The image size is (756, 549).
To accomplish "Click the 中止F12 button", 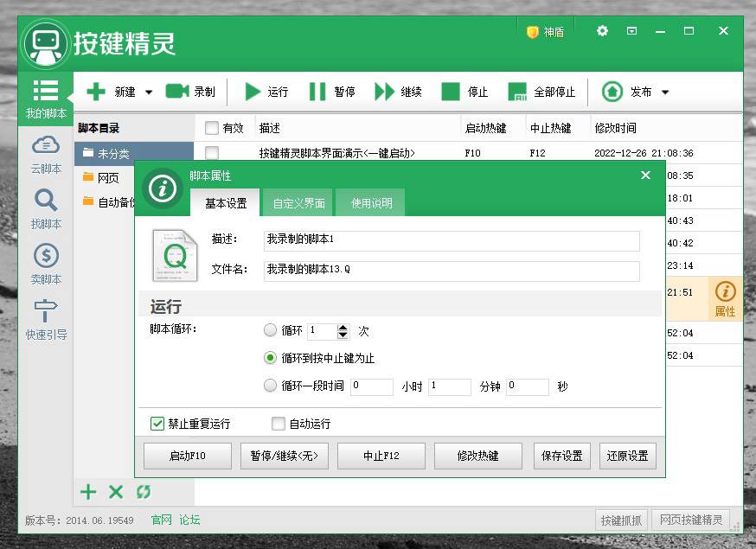I will pos(381,456).
